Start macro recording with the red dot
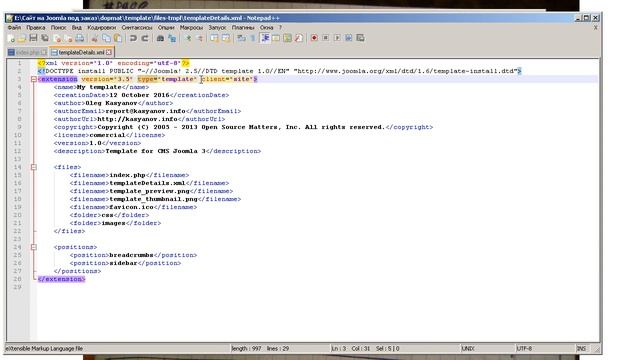 [x=314, y=38]
